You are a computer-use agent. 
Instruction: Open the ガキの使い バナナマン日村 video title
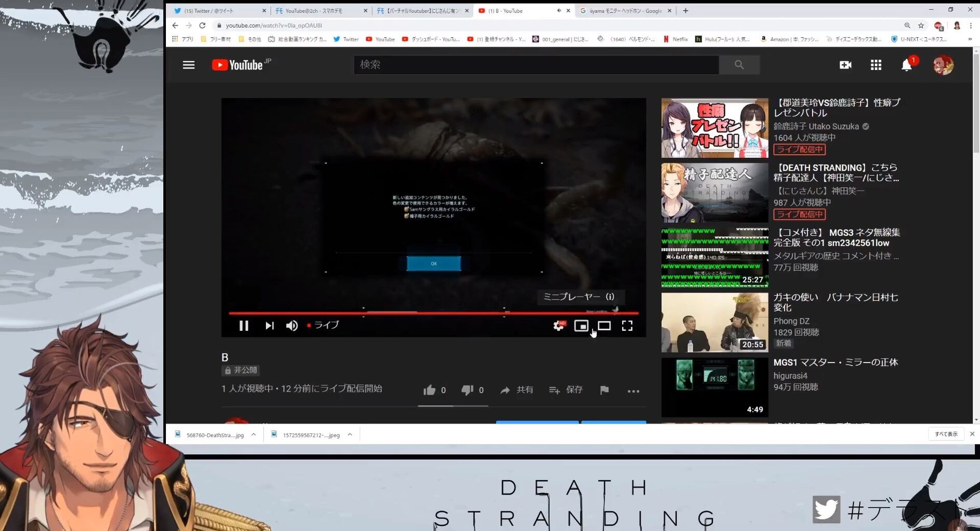pyautogui.click(x=836, y=302)
